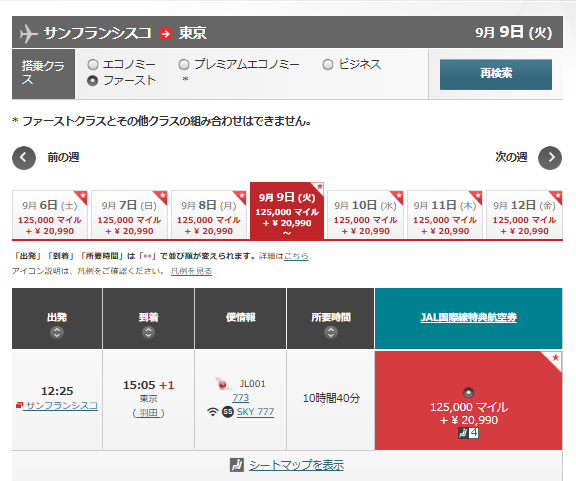Sort by 所要時間 using sort arrows

pyautogui.click(x=331, y=333)
